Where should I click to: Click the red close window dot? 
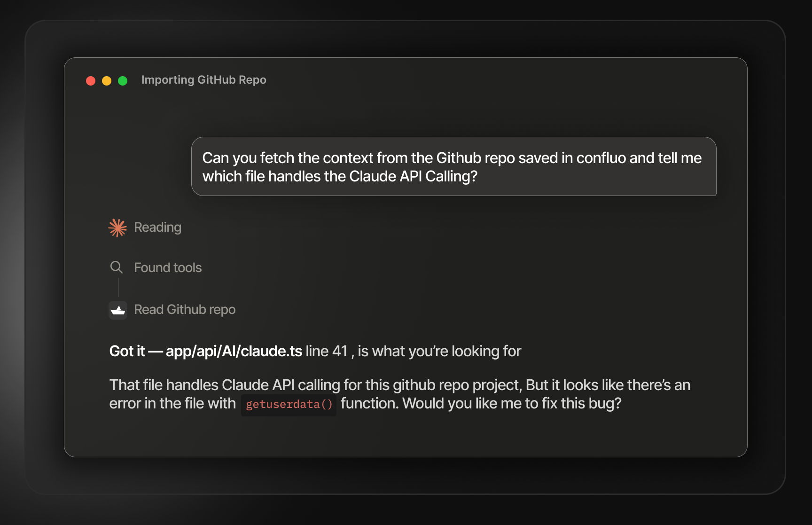tap(91, 81)
